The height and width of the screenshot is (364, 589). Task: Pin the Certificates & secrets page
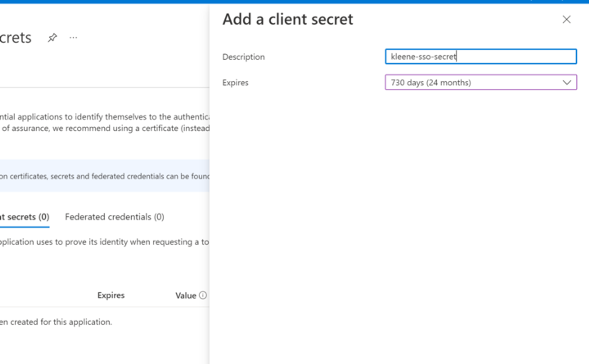pos(52,38)
